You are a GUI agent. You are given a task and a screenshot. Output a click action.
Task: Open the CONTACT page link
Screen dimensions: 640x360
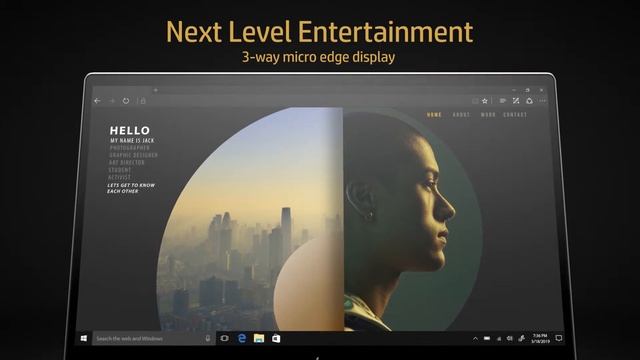pyautogui.click(x=515, y=115)
